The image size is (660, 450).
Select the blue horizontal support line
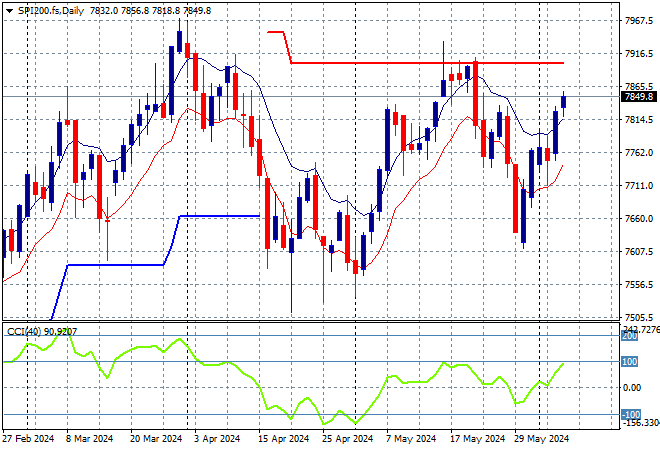218,216
